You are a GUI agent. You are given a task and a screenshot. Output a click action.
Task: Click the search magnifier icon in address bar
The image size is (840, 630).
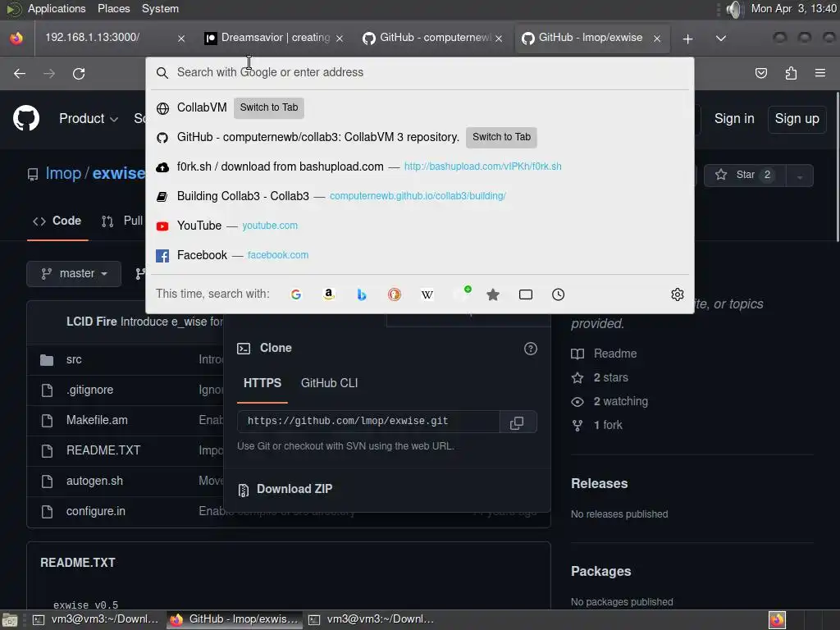click(x=162, y=73)
